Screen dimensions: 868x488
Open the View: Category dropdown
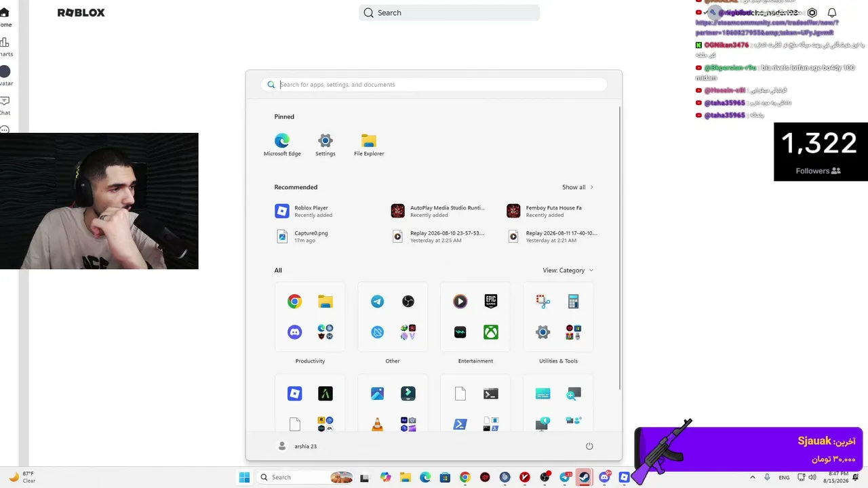tap(568, 270)
